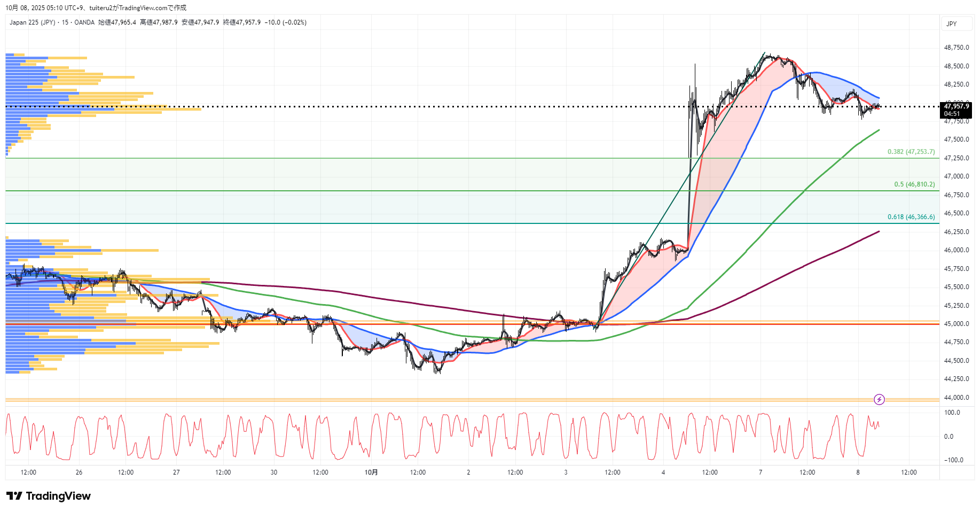
Task: Click the 100.0 oscillator scale label
Action: point(952,413)
